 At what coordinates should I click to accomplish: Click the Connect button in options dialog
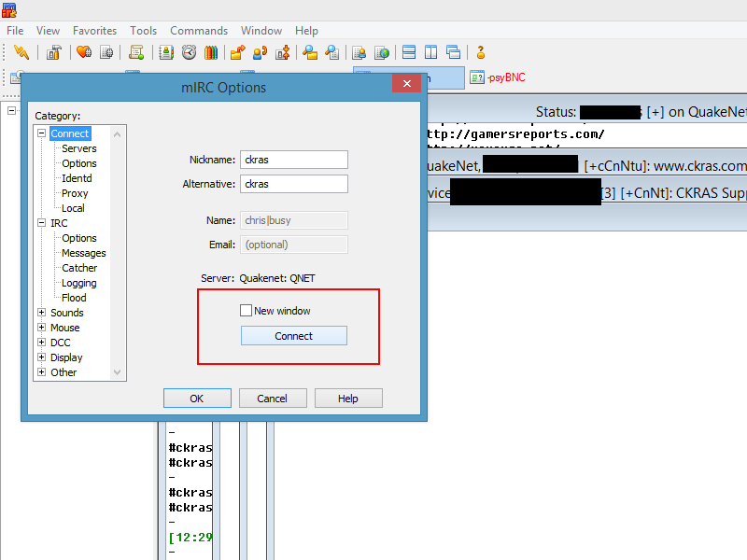[294, 336]
